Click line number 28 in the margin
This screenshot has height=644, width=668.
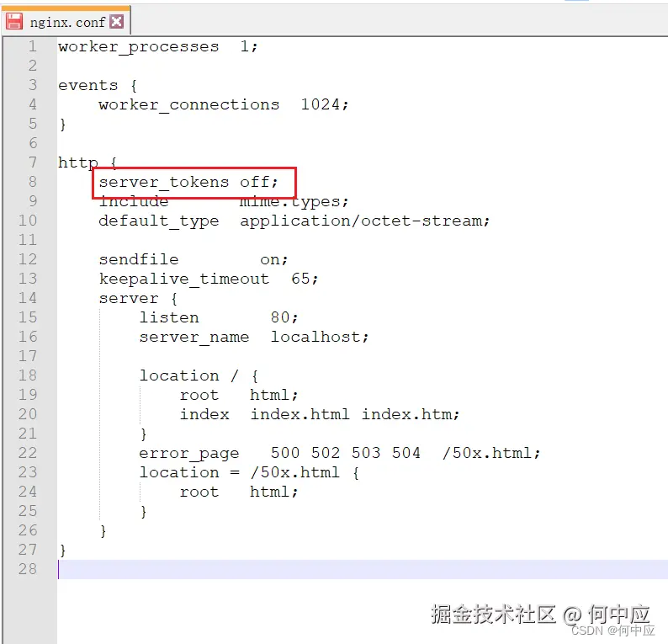point(28,569)
